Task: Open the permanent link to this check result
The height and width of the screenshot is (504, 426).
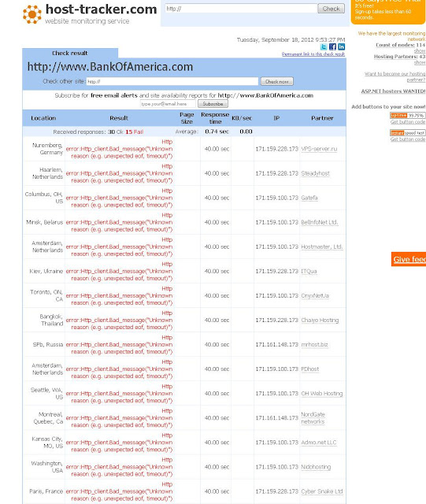Action: pyautogui.click(x=313, y=54)
